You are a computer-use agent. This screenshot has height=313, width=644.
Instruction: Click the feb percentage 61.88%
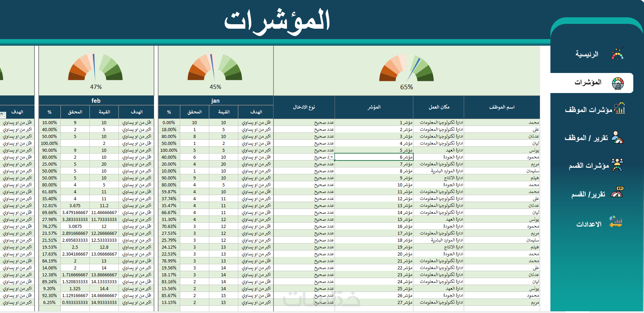(49, 192)
